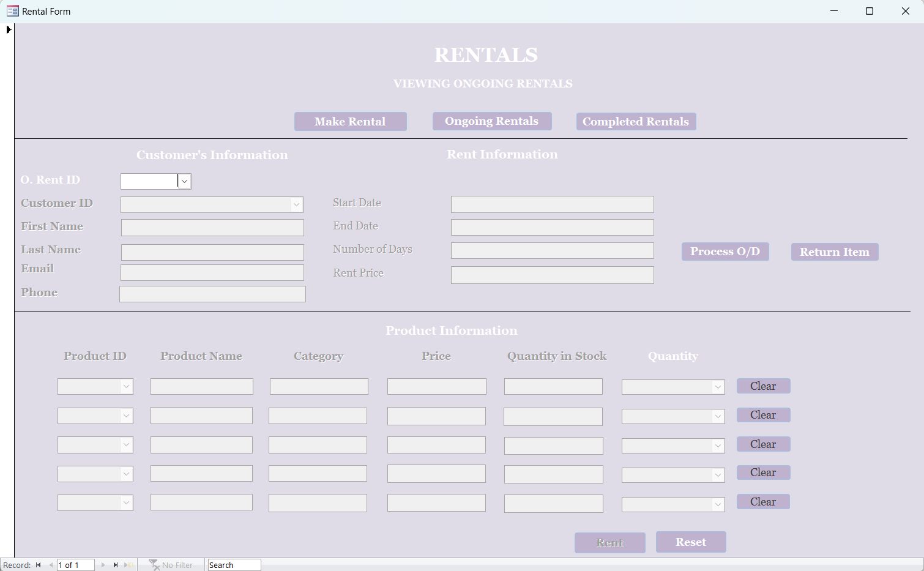Image resolution: width=924 pixels, height=571 pixels.
Task: Click first row Price field
Action: click(437, 386)
